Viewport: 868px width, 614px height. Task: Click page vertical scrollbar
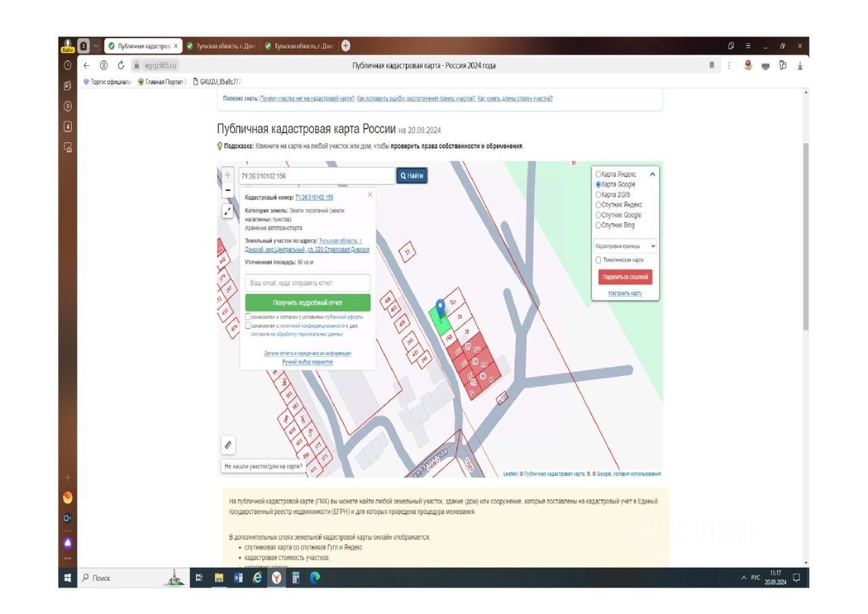[806, 236]
